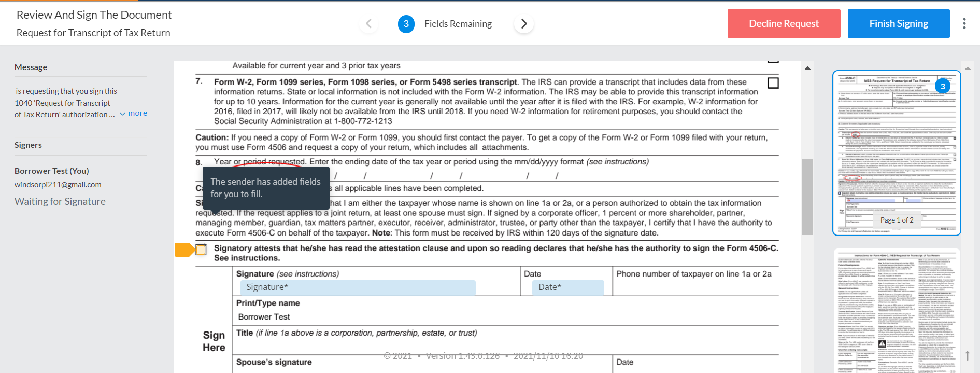
Task: Select the 'Borrower Test (You)' signer name
Action: click(x=52, y=171)
